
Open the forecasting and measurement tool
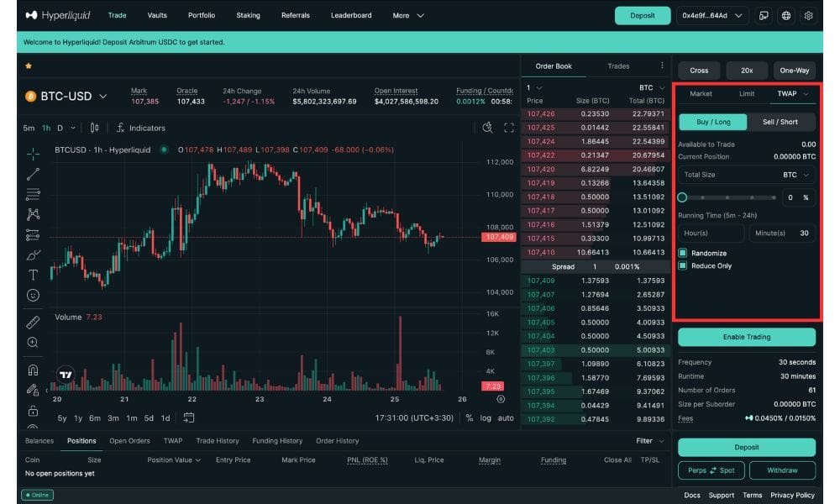click(33, 234)
